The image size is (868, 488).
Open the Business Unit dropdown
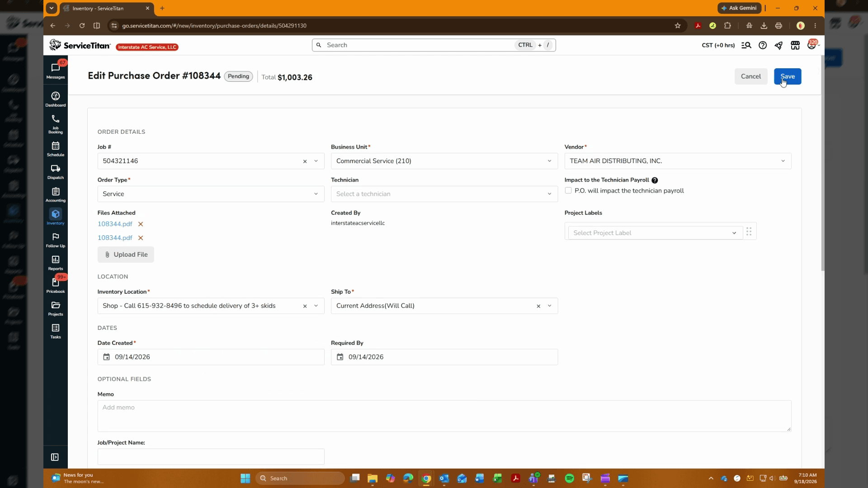[444, 161]
